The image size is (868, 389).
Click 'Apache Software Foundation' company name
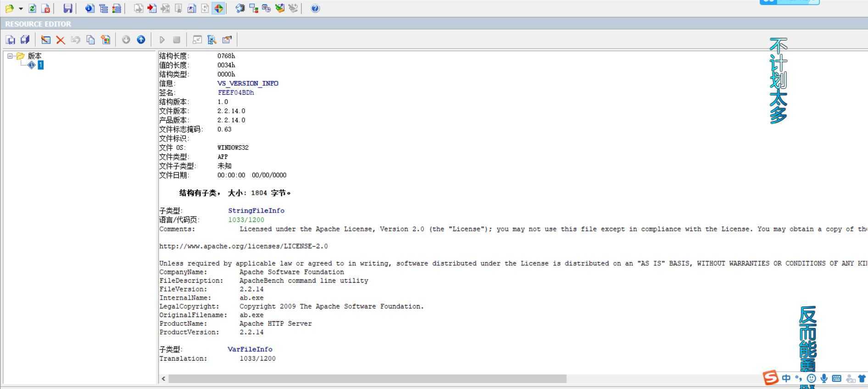(292, 272)
